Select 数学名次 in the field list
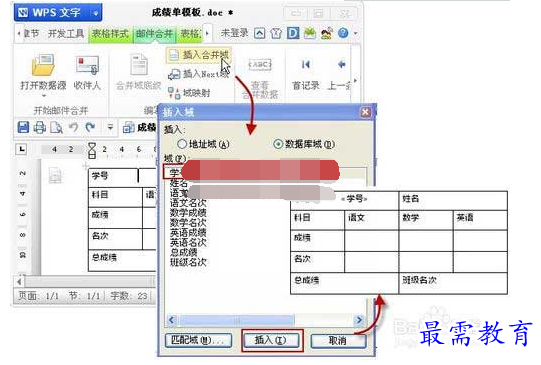 (188, 223)
